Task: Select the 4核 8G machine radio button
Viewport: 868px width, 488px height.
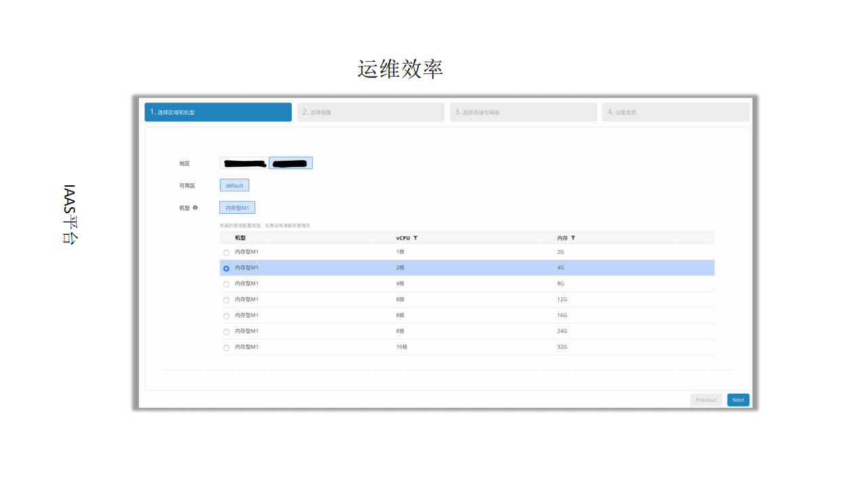Action: click(x=225, y=284)
